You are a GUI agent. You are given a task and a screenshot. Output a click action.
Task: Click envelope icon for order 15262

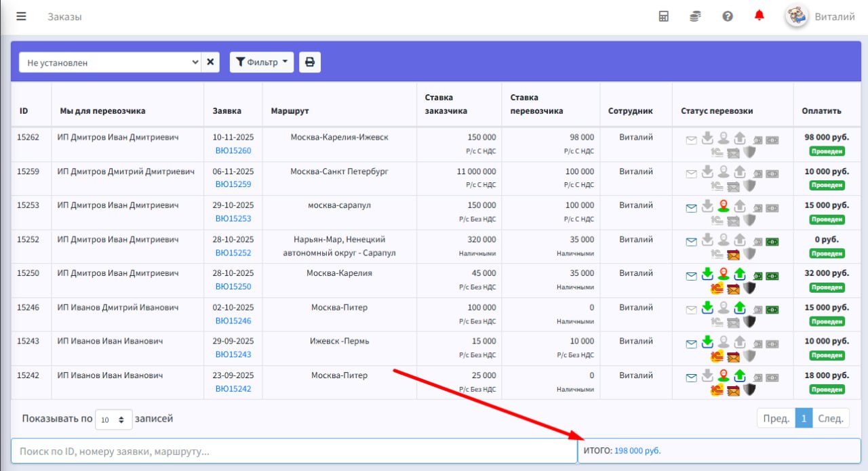691,140
